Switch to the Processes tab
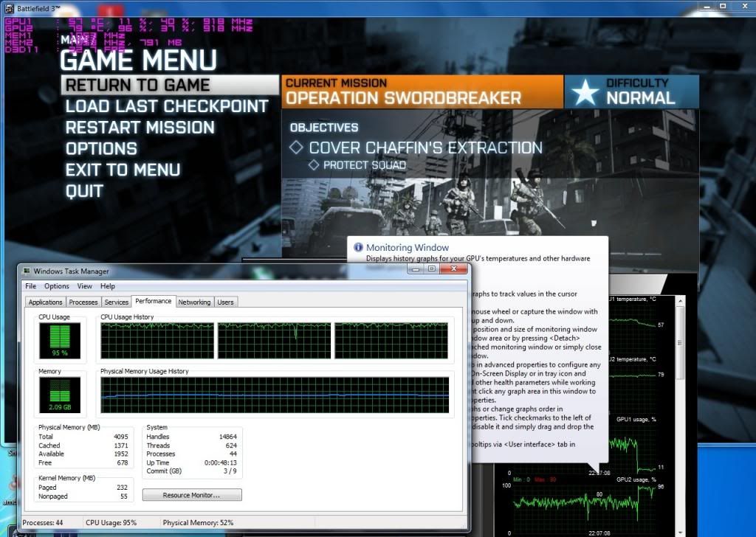Screen dimensions: 756x537 [83, 302]
